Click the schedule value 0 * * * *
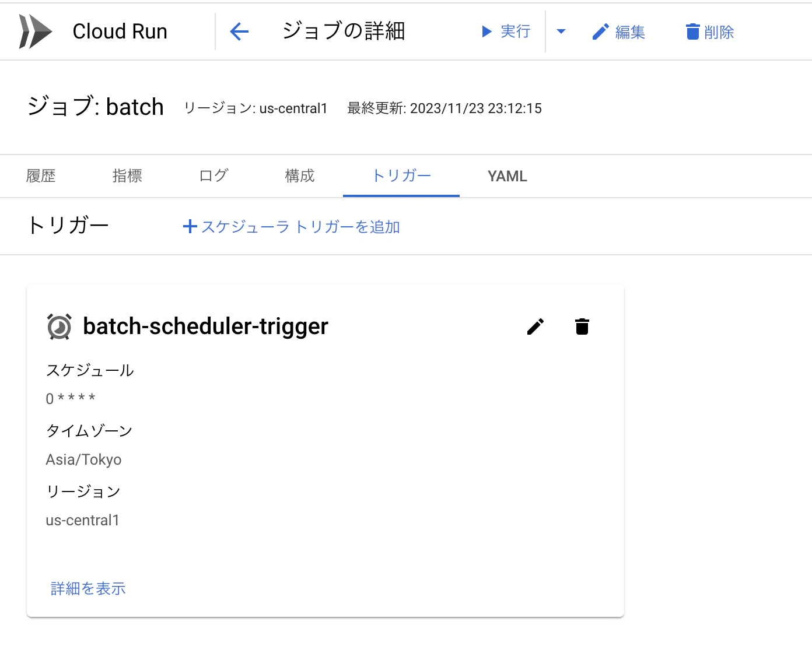Viewport: 812px width, 660px height. [x=71, y=399]
